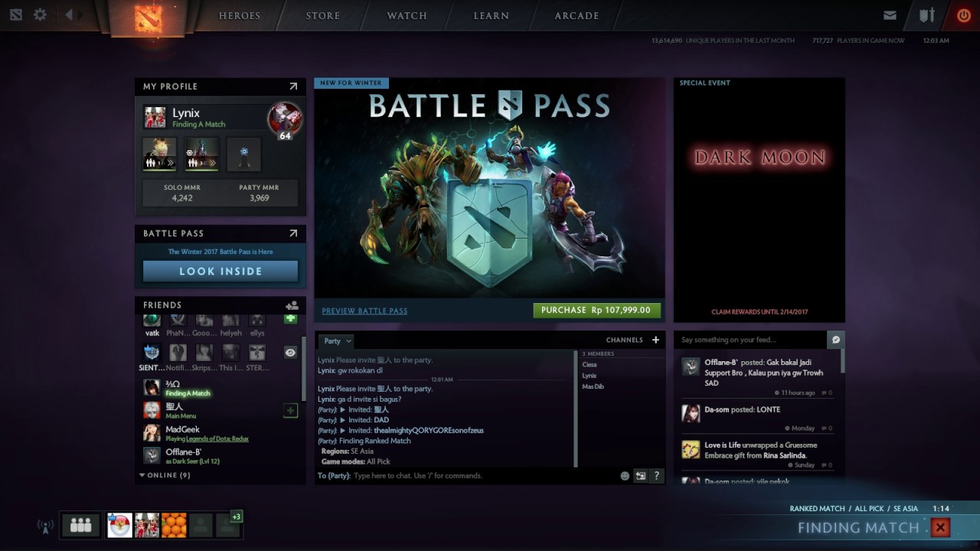Image resolution: width=980 pixels, height=551 pixels.
Task: Open the WATCH tab
Action: [x=407, y=16]
